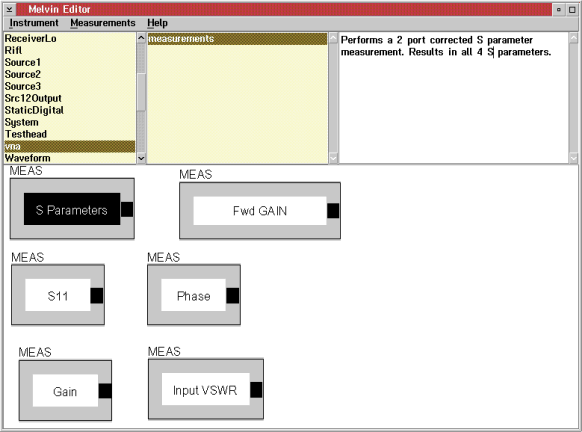Select the Gain measurement block
The width and height of the screenshot is (582, 432).
point(65,390)
